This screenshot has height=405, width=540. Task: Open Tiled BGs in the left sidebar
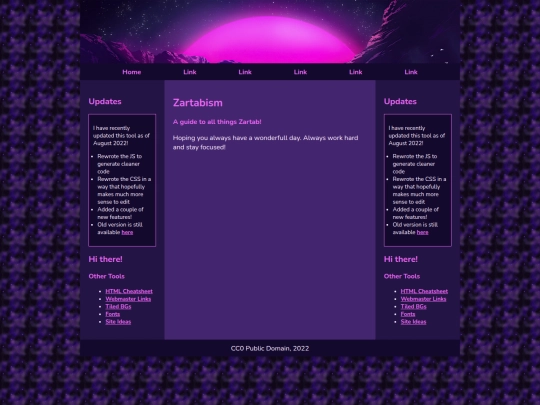[118, 307]
